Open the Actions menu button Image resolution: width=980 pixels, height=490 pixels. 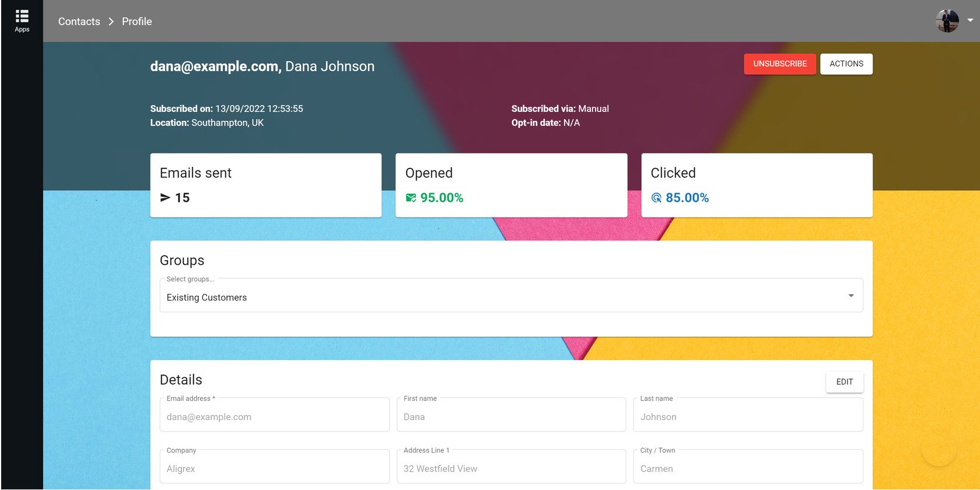coord(846,64)
